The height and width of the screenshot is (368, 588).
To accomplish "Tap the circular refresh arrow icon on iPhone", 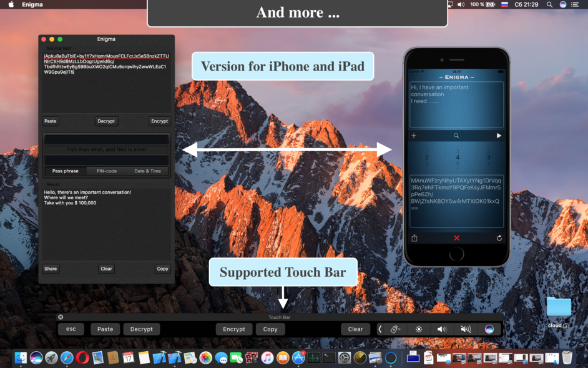I will pos(499,238).
